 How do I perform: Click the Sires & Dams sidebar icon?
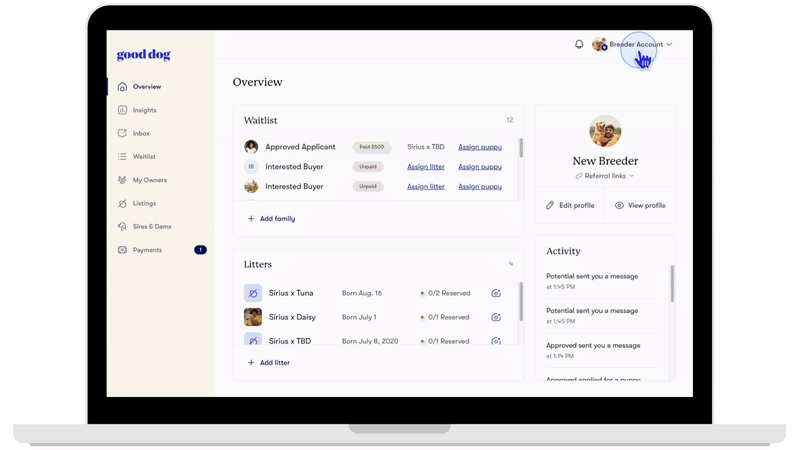point(122,227)
